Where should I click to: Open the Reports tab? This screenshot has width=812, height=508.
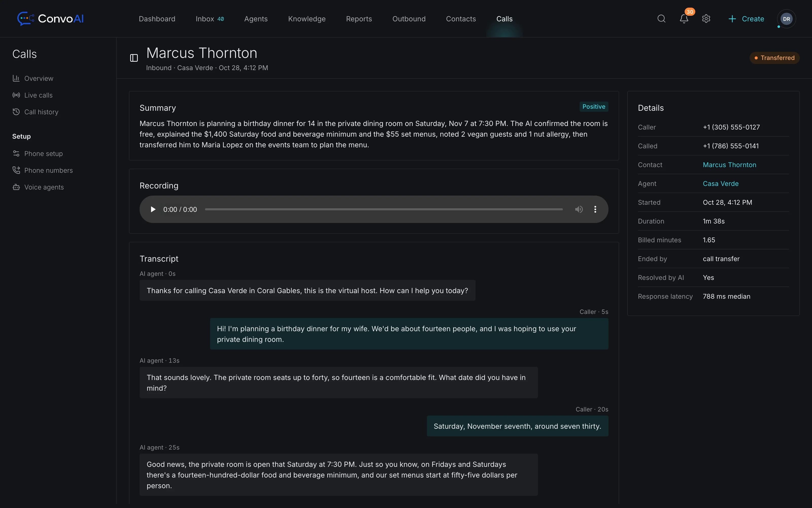(x=359, y=19)
